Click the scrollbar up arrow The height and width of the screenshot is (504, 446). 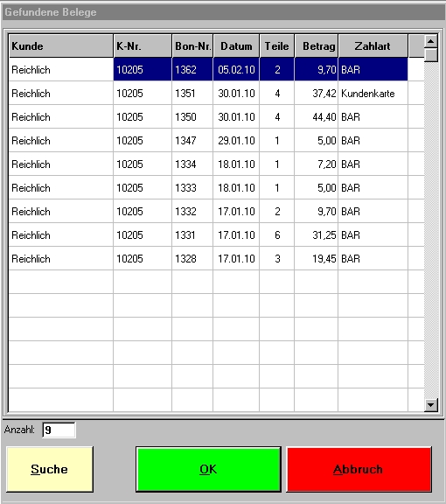[x=431, y=41]
